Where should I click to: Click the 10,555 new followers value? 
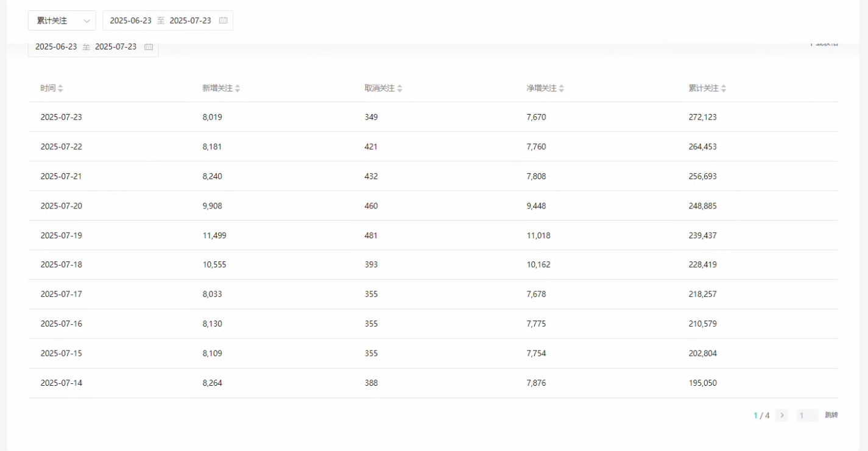(214, 265)
